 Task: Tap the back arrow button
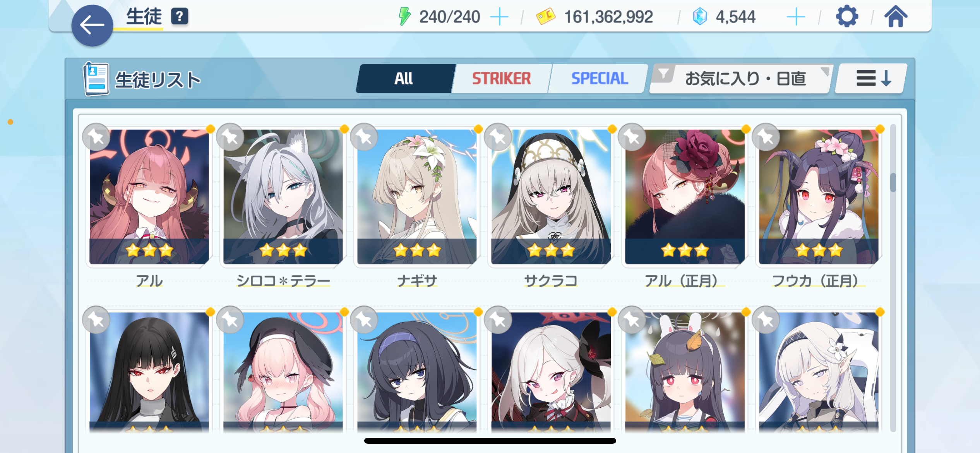click(x=92, y=26)
